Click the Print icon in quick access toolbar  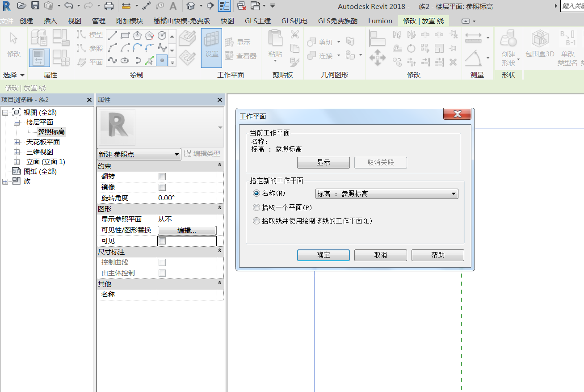109,6
